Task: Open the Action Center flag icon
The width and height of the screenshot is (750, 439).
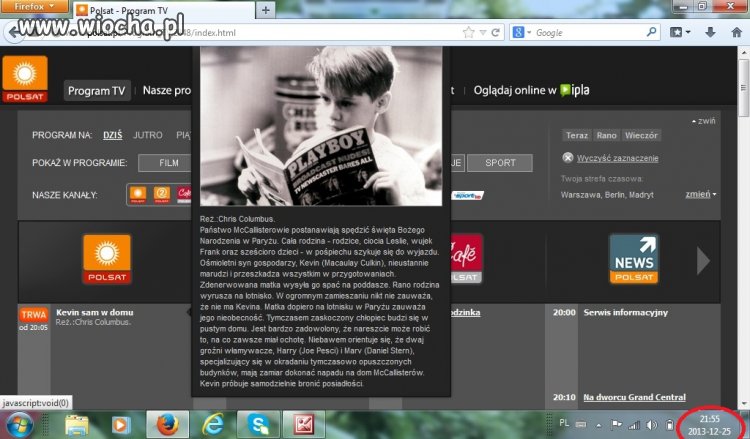Action: click(x=617, y=425)
